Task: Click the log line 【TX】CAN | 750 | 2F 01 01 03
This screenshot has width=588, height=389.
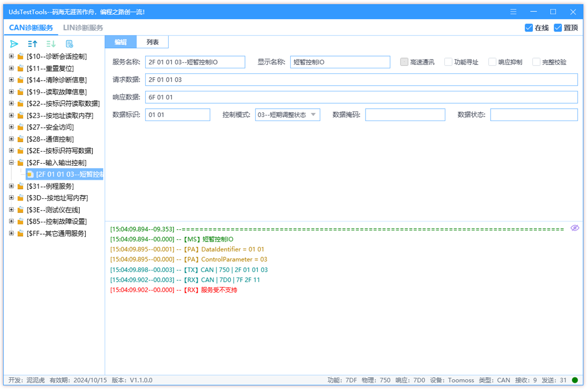Action: [x=189, y=270]
